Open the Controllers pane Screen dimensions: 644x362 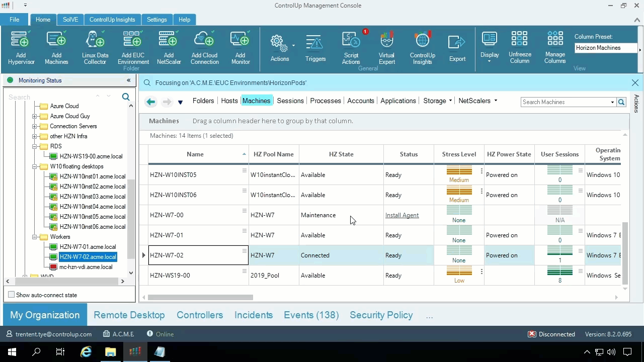(200, 315)
